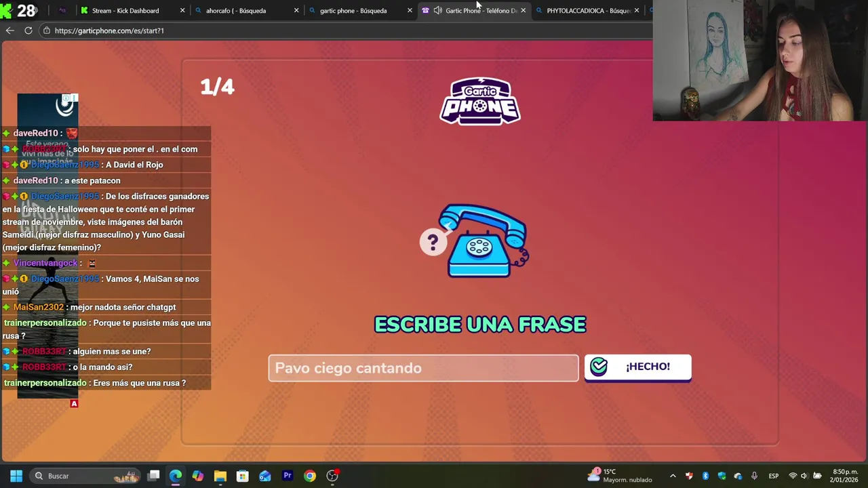This screenshot has height=488, width=868.
Task: Open Task View on the taskbar
Action: (154, 476)
